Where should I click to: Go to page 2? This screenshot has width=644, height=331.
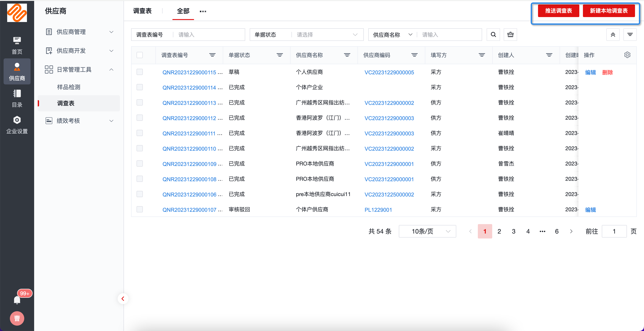(499, 231)
